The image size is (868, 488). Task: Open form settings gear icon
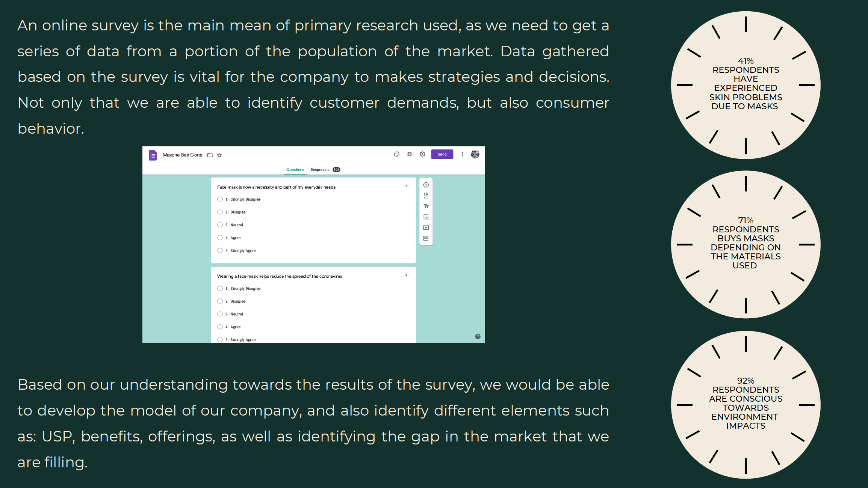[422, 154]
